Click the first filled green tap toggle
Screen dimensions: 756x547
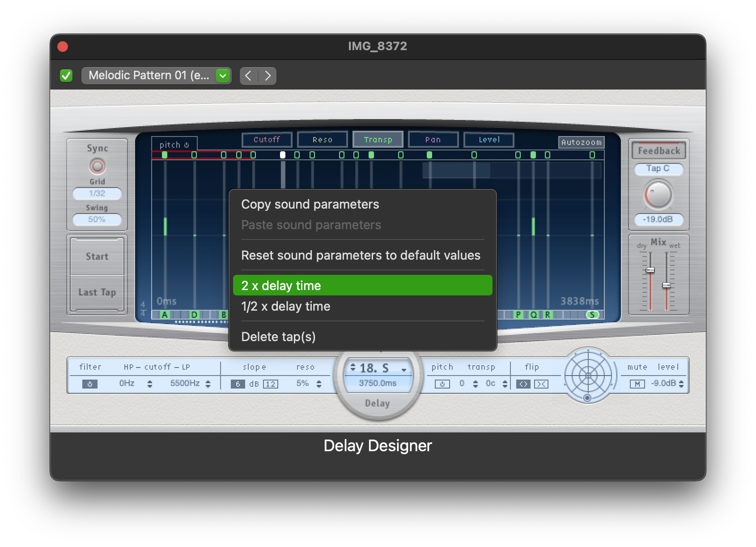pos(165,155)
